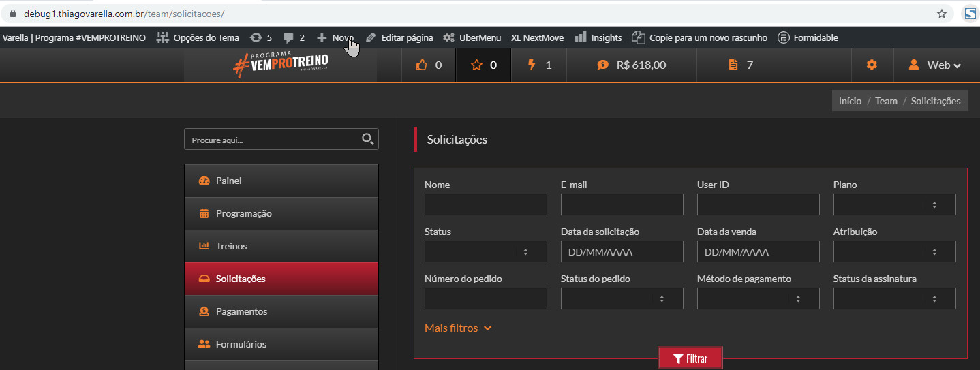
Task: Open the Plano dropdown
Action: click(894, 204)
